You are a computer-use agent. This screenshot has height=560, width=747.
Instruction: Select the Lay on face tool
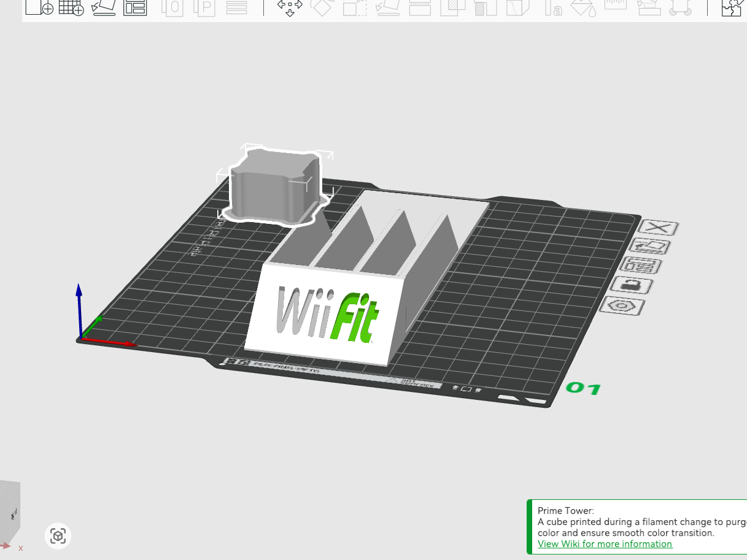(388, 7)
